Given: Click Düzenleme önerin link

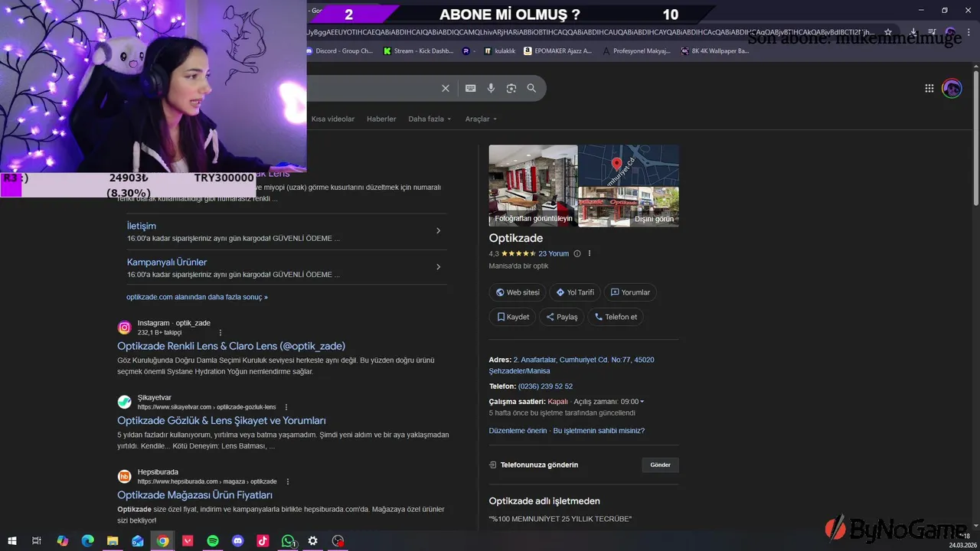Looking at the screenshot, I should (518, 431).
